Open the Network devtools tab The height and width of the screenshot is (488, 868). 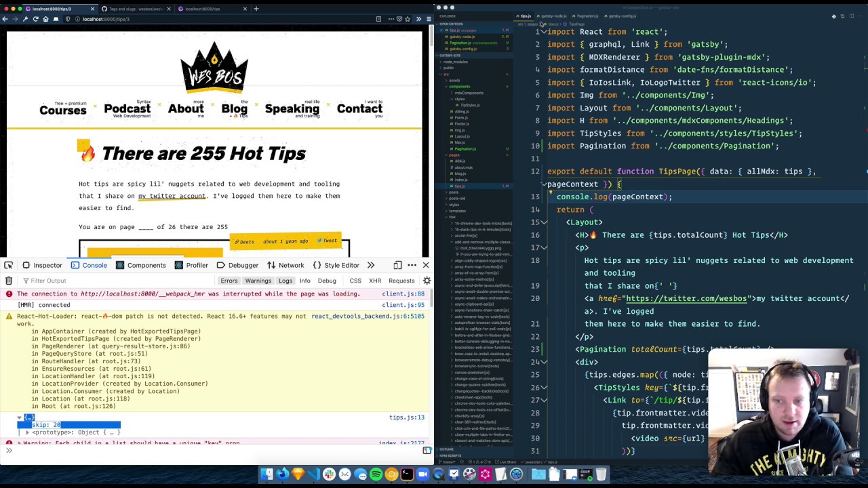point(285,265)
